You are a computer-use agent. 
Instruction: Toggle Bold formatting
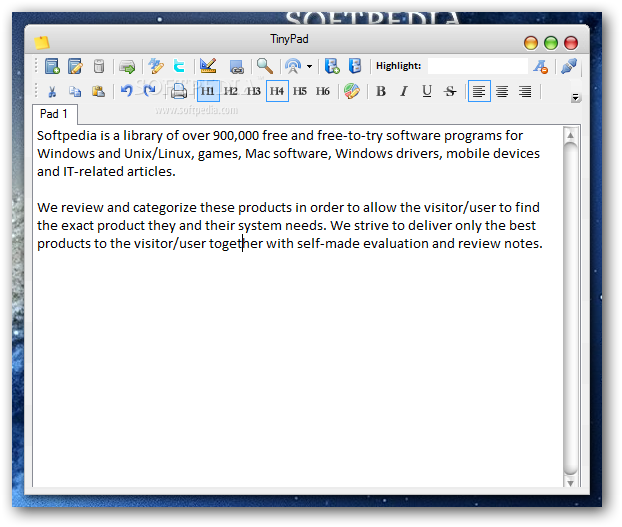[381, 91]
